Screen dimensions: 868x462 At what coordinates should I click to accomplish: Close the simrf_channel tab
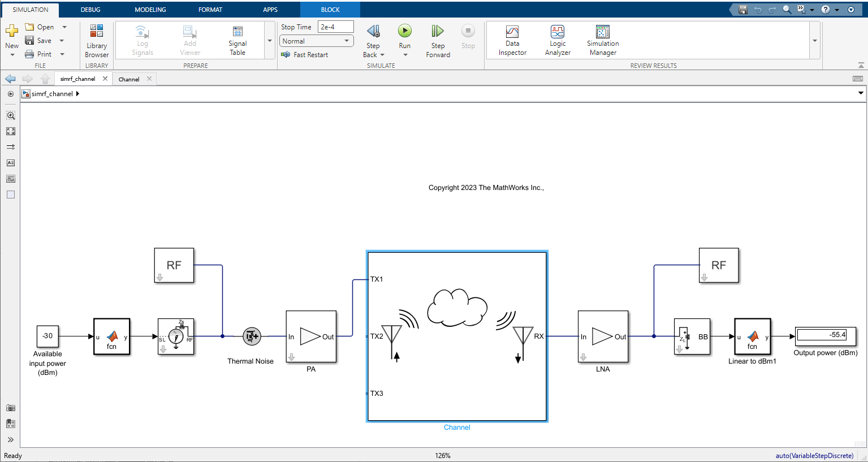click(105, 79)
